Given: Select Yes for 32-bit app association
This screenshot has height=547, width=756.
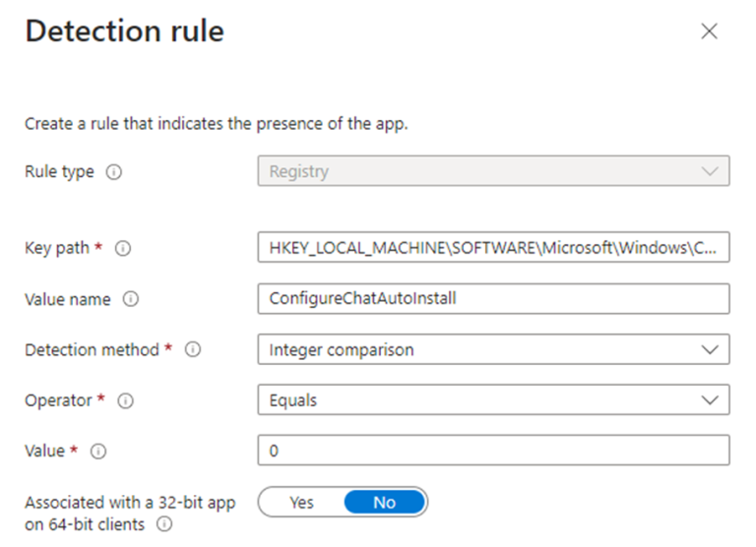Looking at the screenshot, I should click(x=301, y=503).
